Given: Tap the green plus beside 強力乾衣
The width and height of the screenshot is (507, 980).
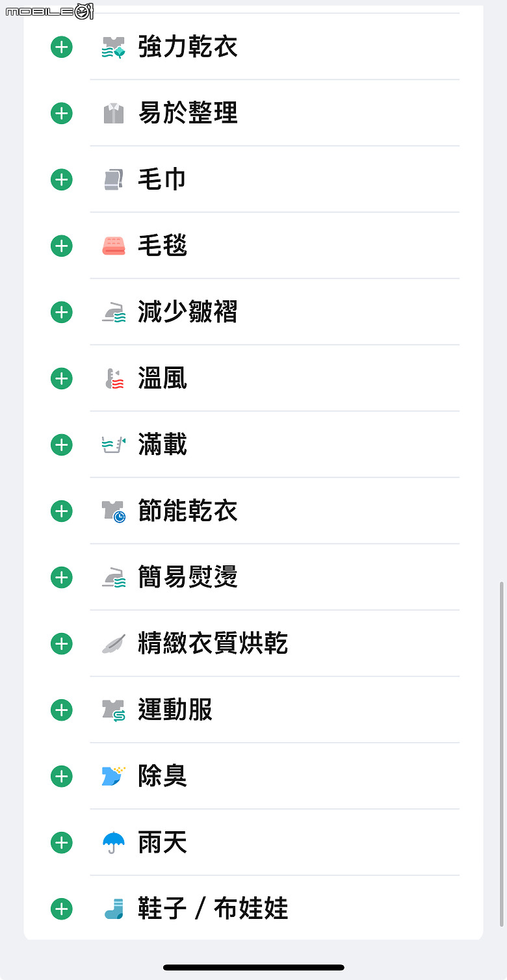Looking at the screenshot, I should [x=62, y=47].
